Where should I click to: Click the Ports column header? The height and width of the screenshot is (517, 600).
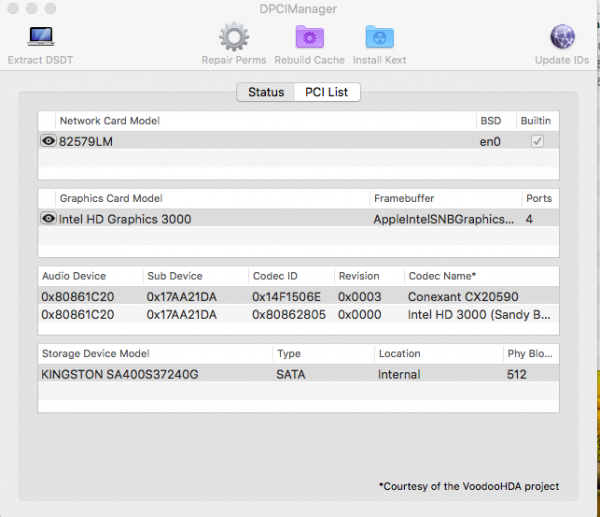click(x=539, y=198)
